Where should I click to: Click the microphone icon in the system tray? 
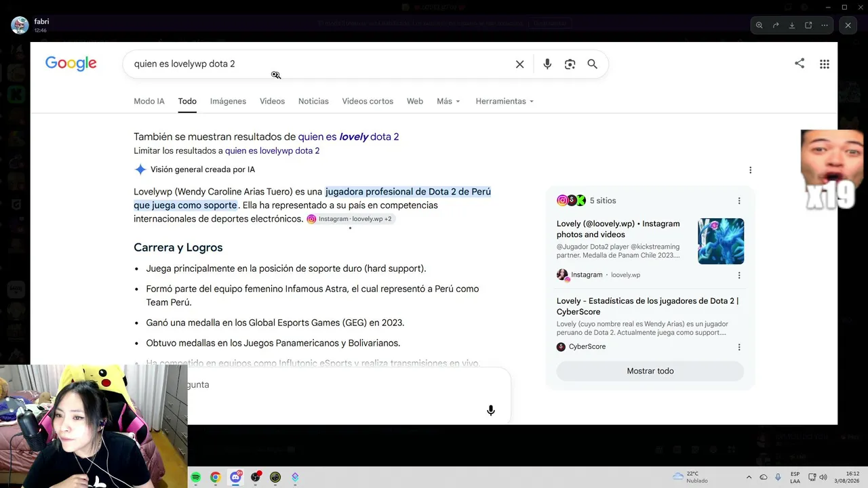[778, 477]
